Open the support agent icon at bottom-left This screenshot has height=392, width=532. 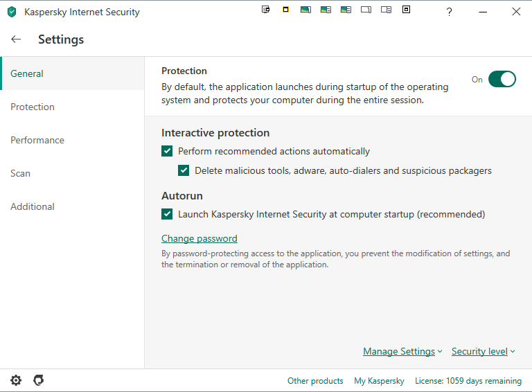point(39,380)
